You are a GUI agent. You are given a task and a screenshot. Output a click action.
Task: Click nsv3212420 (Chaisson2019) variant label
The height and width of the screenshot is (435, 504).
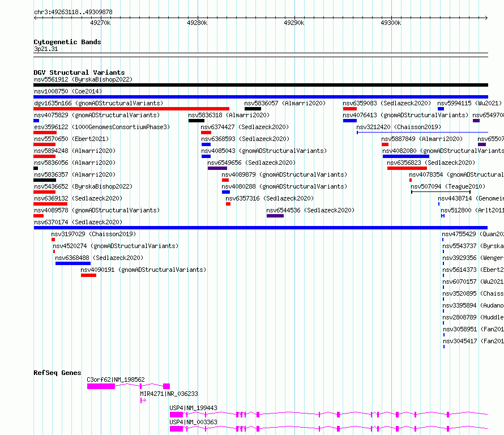[399, 127]
